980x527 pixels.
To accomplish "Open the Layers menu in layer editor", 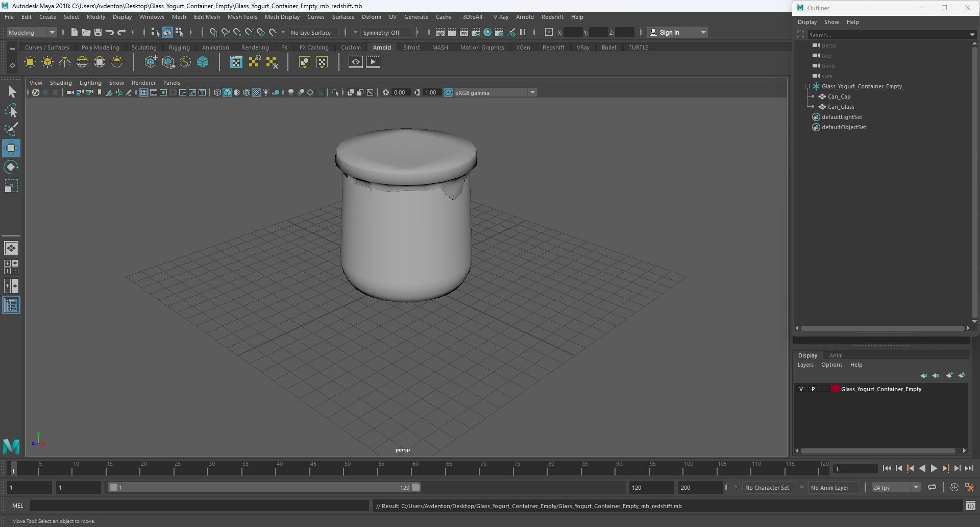I will (x=805, y=365).
